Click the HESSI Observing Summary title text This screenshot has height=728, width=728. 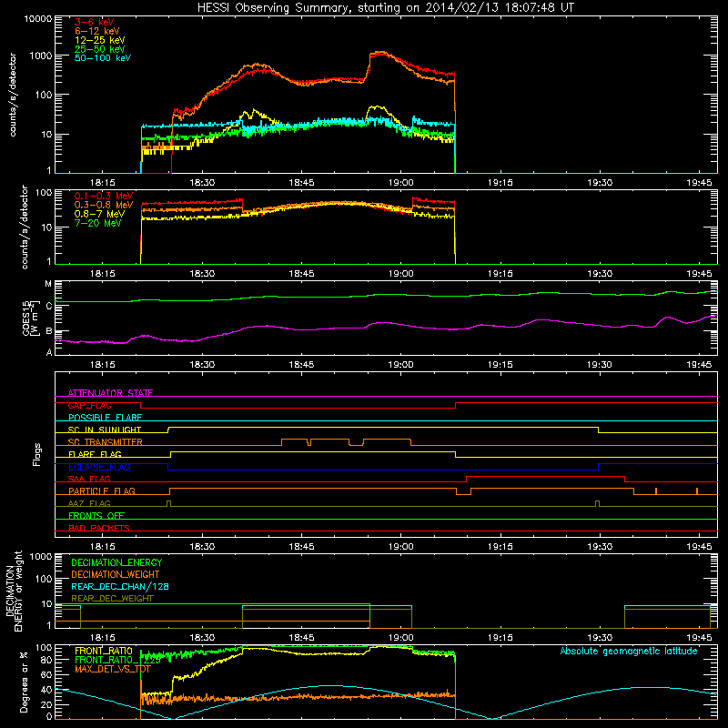point(386,8)
